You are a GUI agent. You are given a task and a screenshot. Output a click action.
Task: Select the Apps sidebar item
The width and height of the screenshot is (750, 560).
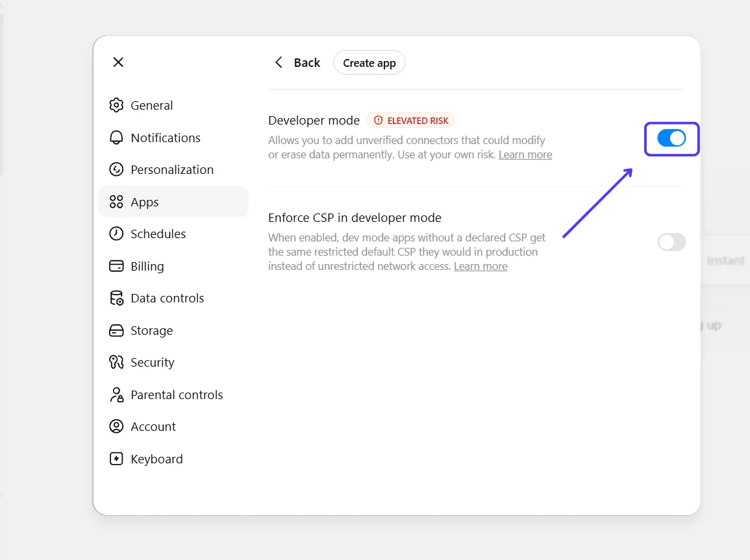point(173,202)
